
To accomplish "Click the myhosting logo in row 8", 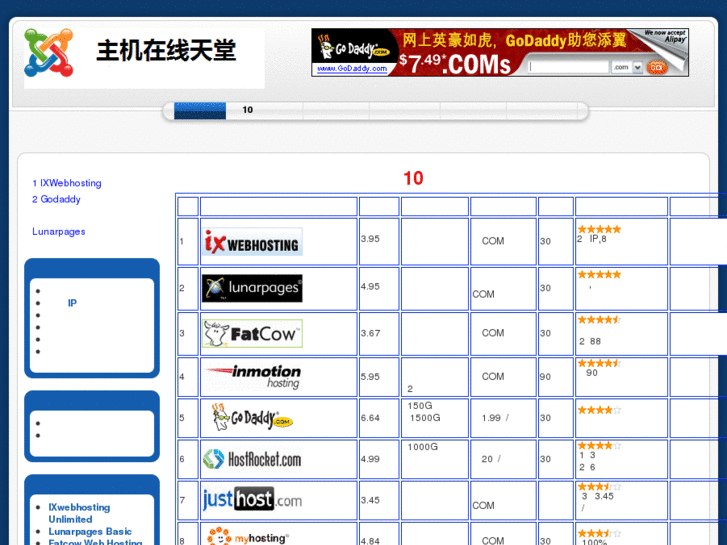I will tap(247, 537).
